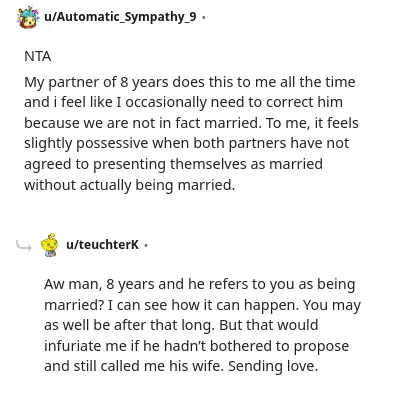
Task: Click the line "and i feel like I occasionally"
Action: tap(183, 102)
